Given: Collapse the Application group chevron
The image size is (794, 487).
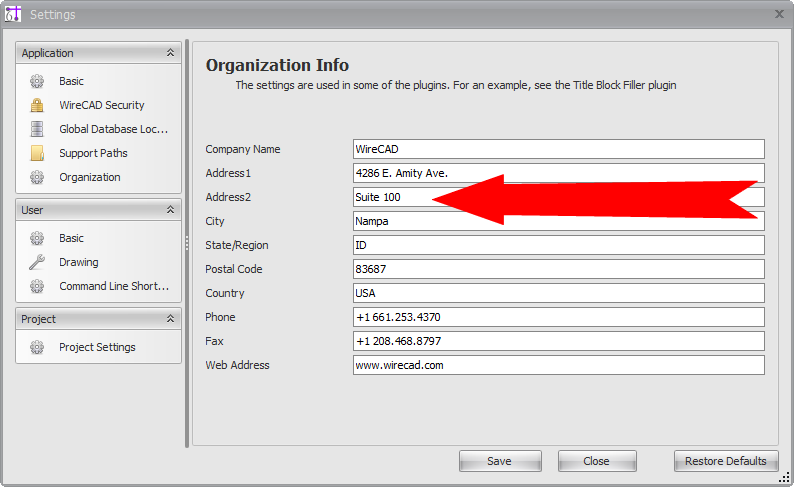Looking at the screenshot, I should 171,53.
